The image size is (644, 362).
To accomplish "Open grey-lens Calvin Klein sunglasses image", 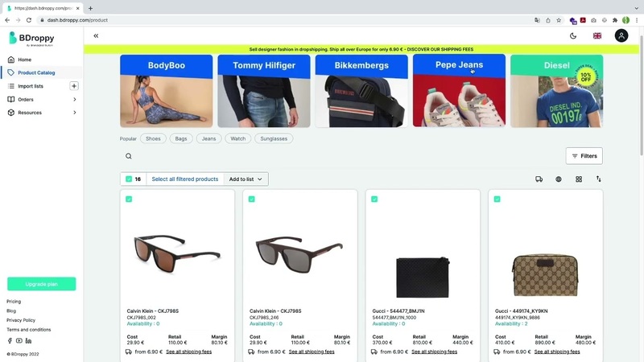I will pos(299,254).
